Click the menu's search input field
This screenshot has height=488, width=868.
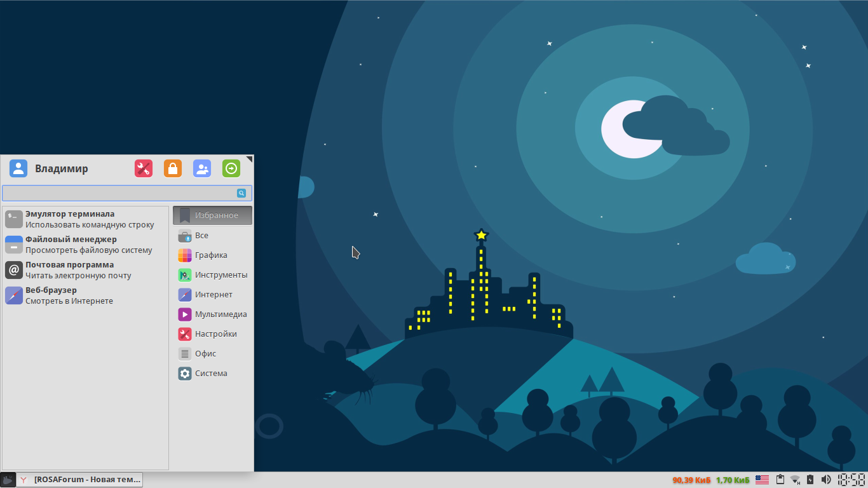[x=127, y=193]
